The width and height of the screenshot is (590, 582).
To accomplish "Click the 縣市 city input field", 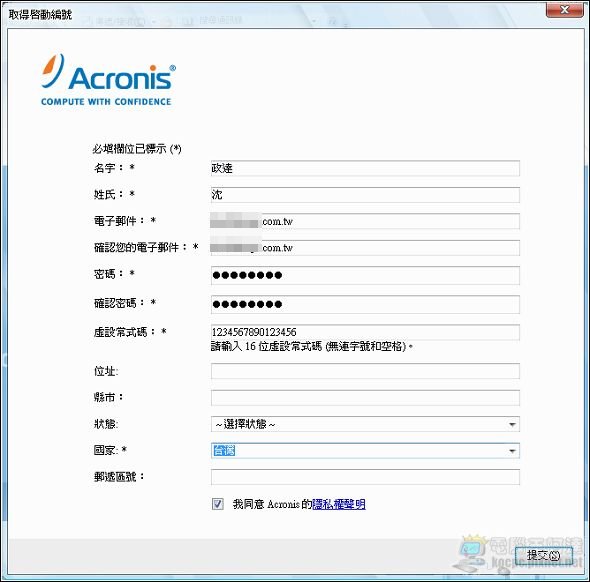I will coord(365,398).
